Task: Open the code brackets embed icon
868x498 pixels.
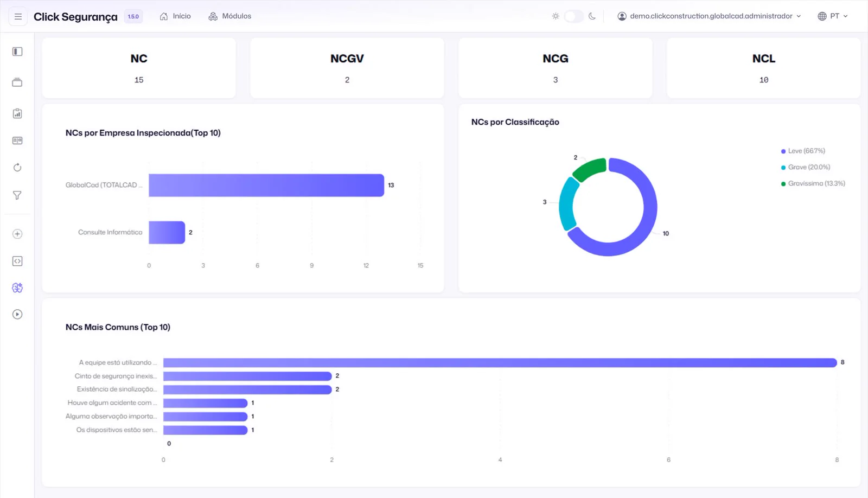Action: click(17, 261)
